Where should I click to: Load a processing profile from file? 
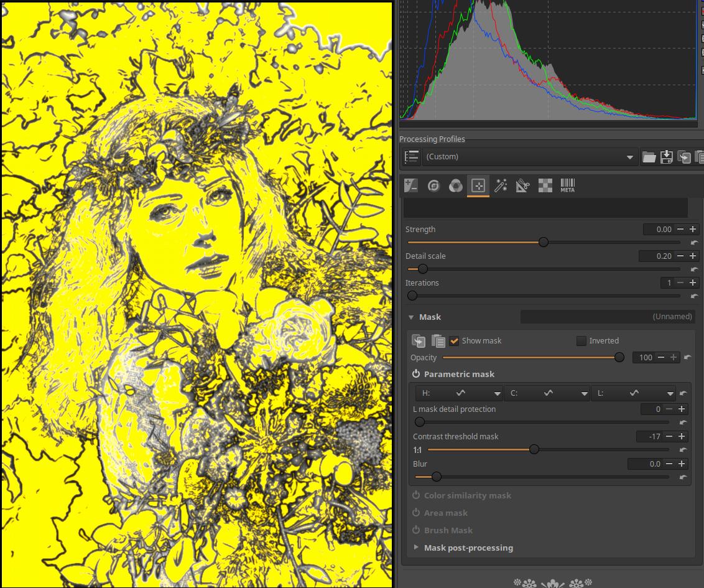pyautogui.click(x=649, y=157)
